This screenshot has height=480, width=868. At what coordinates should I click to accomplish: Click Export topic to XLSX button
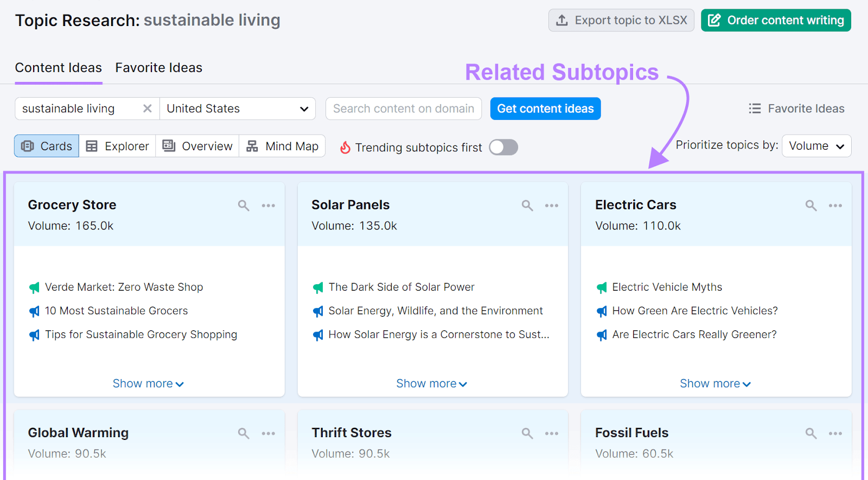(621, 20)
